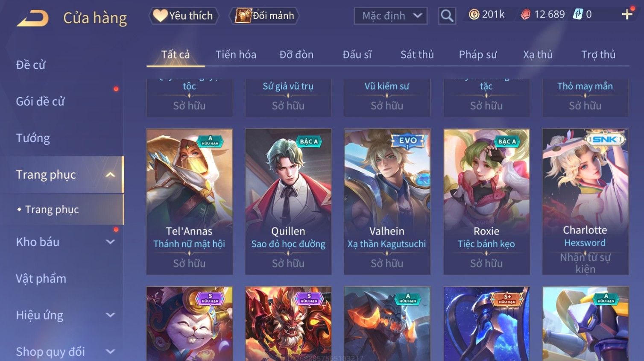Open Yêu thích favorites heart button
The width and height of the screenshot is (644, 361).
184,16
